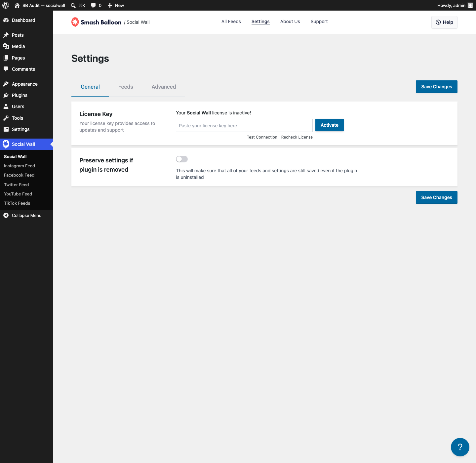Open Posts in the sidebar
The width and height of the screenshot is (476, 463).
click(x=18, y=35)
